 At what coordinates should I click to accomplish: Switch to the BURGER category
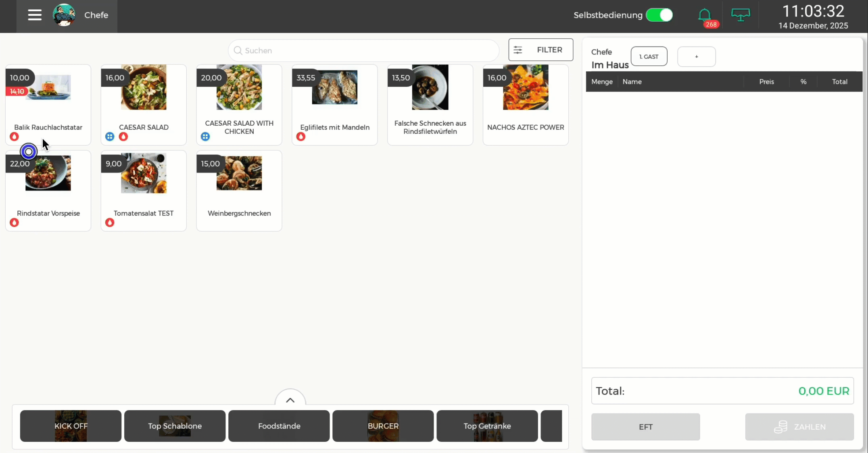pos(383,426)
